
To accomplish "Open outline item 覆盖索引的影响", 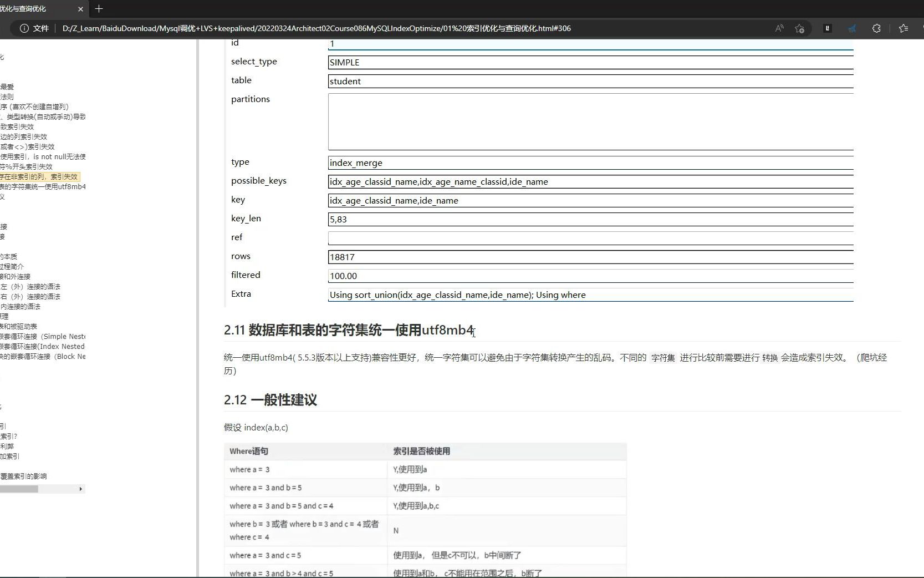I will (23, 476).
